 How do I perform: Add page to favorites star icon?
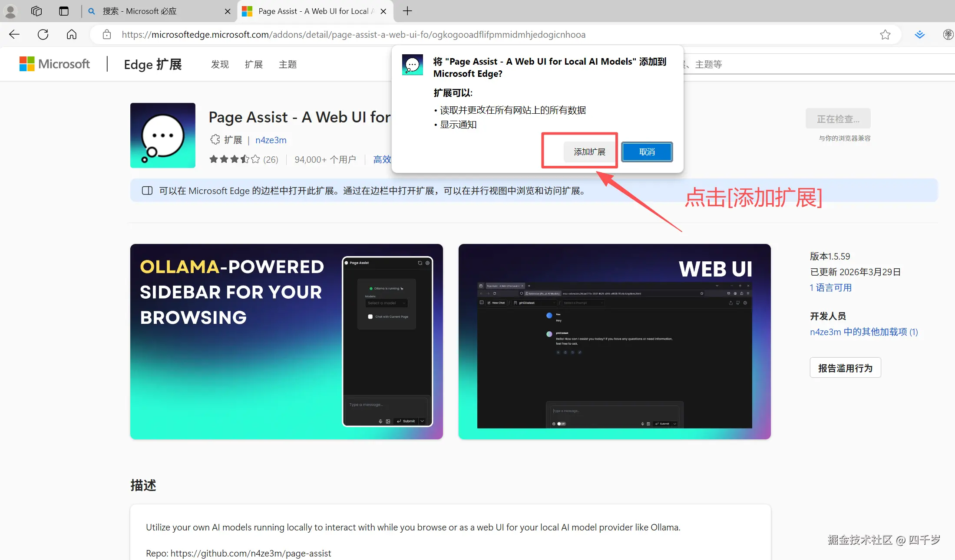coord(885,35)
